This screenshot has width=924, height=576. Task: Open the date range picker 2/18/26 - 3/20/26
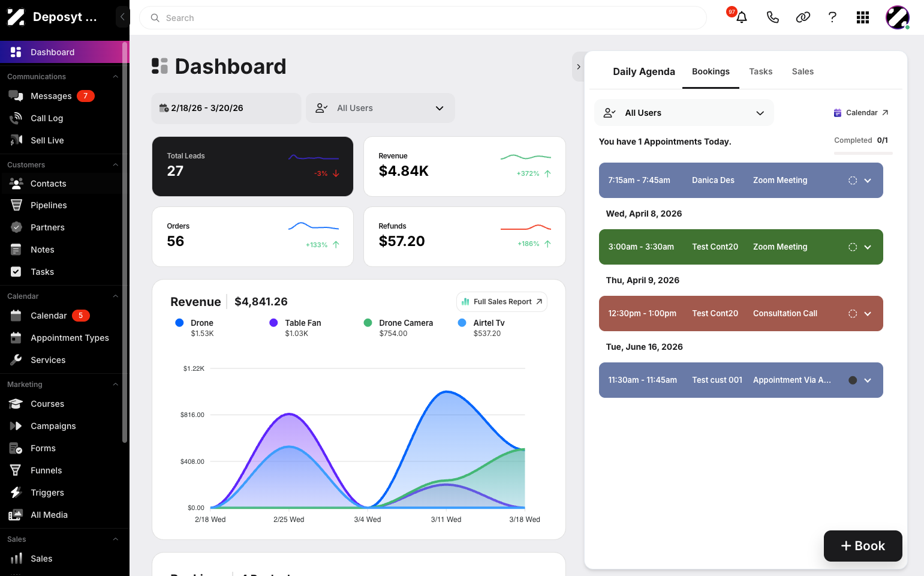pos(226,108)
